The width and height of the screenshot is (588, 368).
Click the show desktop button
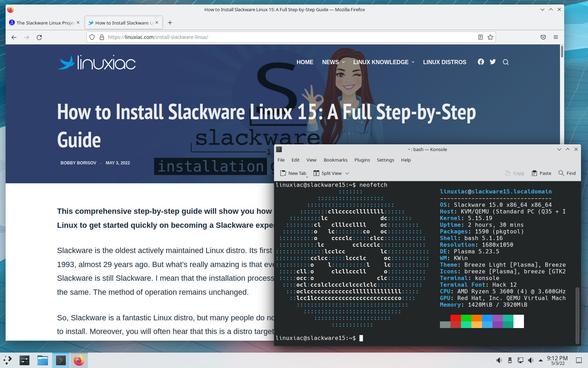(579, 360)
